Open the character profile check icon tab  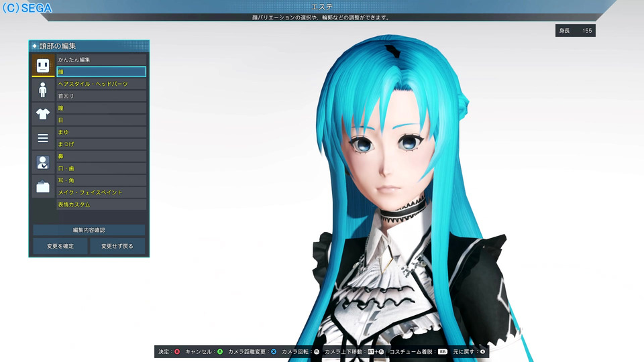tap(43, 162)
